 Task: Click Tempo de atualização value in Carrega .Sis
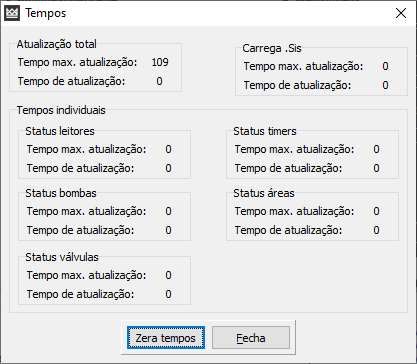pyautogui.click(x=385, y=85)
